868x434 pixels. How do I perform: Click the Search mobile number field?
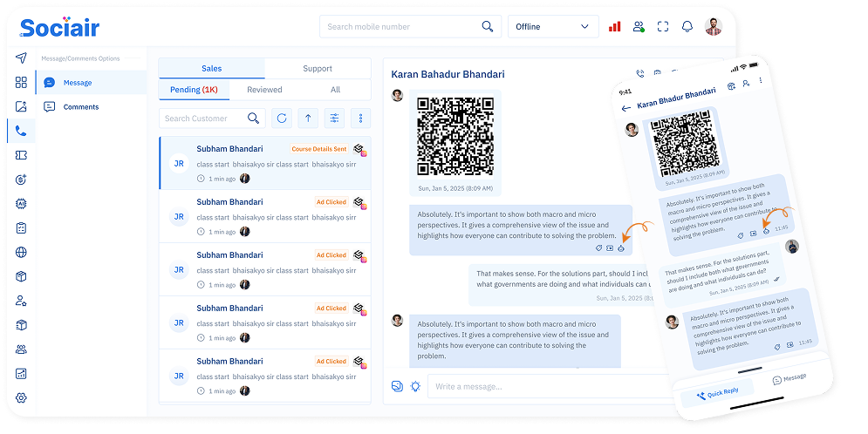tap(401, 27)
